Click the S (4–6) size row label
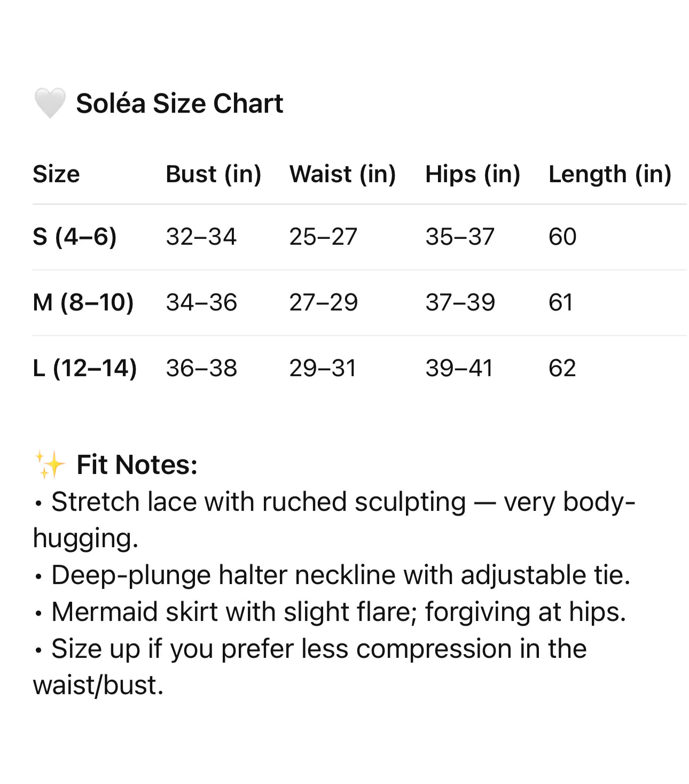The image size is (689, 784). point(74,237)
